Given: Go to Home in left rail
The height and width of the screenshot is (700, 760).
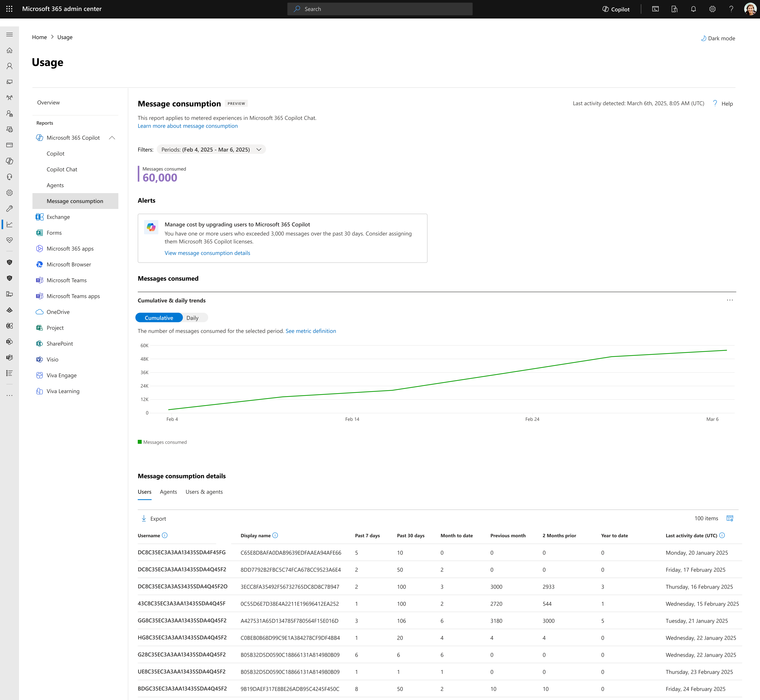Looking at the screenshot, I should point(9,50).
